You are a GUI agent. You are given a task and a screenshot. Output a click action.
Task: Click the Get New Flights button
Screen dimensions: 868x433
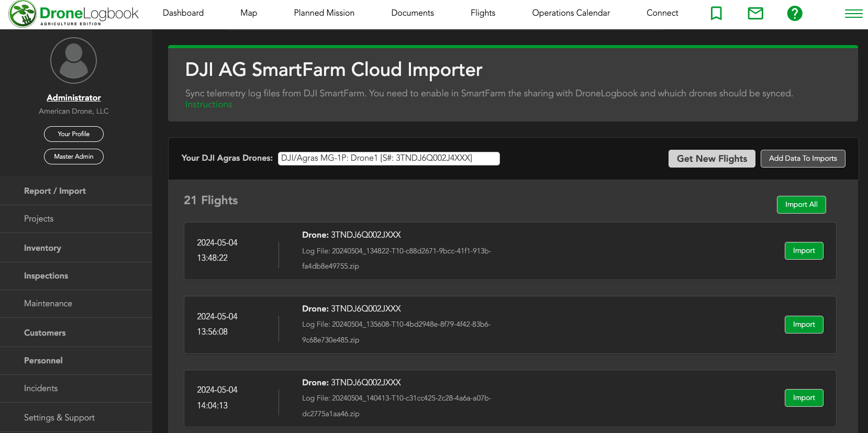pos(712,159)
